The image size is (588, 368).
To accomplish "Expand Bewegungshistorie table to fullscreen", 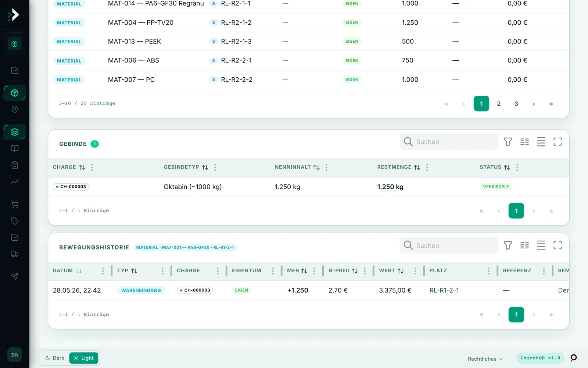I will coord(557,245).
